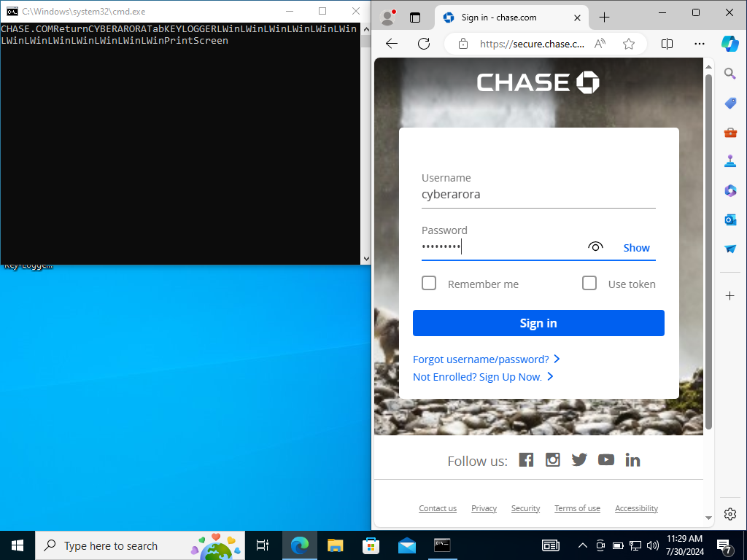Open Security footer link
The height and width of the screenshot is (560, 747).
[525, 508]
